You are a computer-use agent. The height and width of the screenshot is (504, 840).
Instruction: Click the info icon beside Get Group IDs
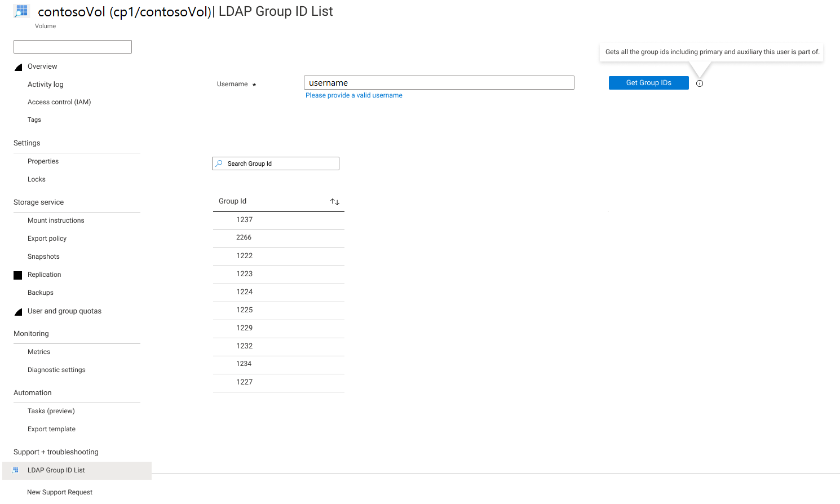point(700,83)
